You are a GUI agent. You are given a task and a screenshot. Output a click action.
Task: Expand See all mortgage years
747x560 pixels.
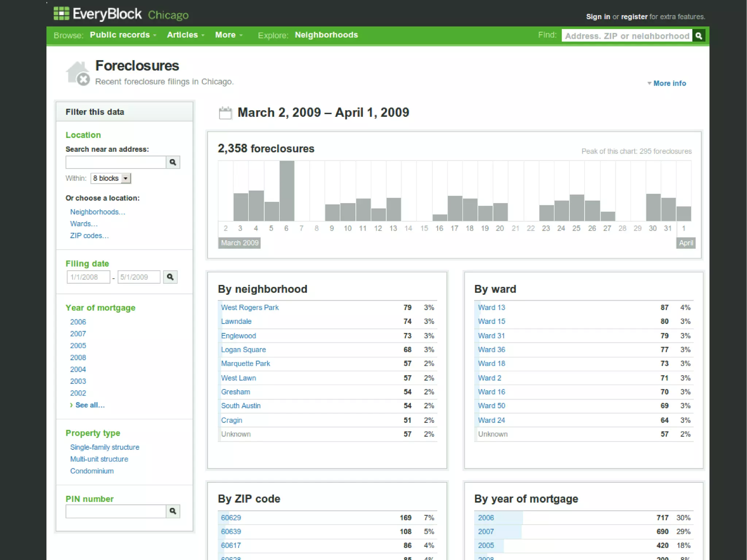pyautogui.click(x=90, y=405)
